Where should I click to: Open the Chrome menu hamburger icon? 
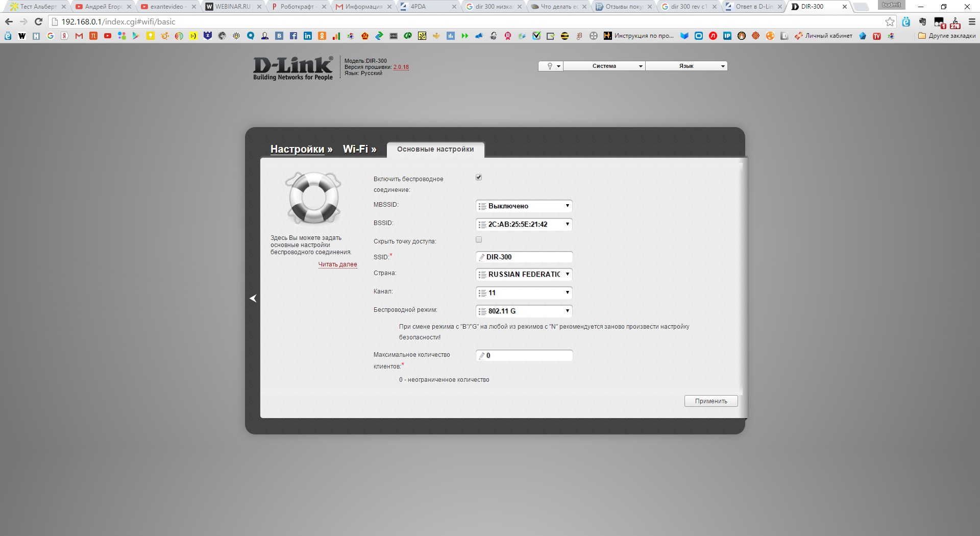pyautogui.click(x=972, y=21)
